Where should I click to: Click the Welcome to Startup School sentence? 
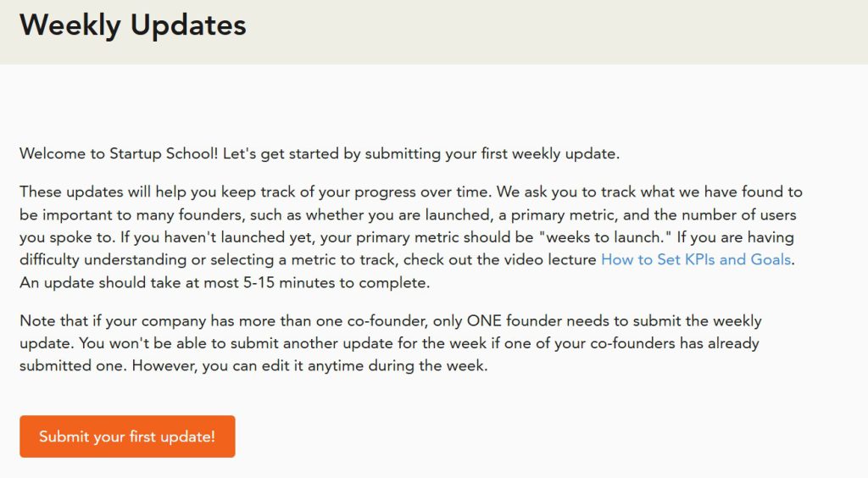320,154
